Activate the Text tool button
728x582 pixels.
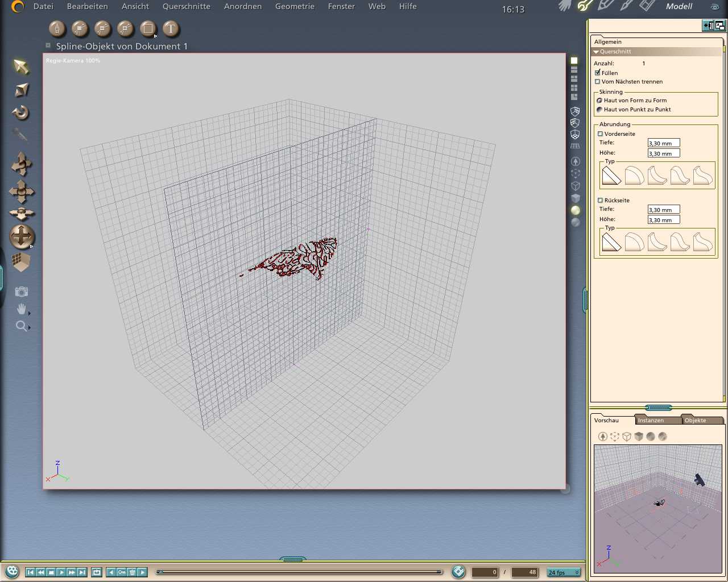pyautogui.click(x=171, y=28)
